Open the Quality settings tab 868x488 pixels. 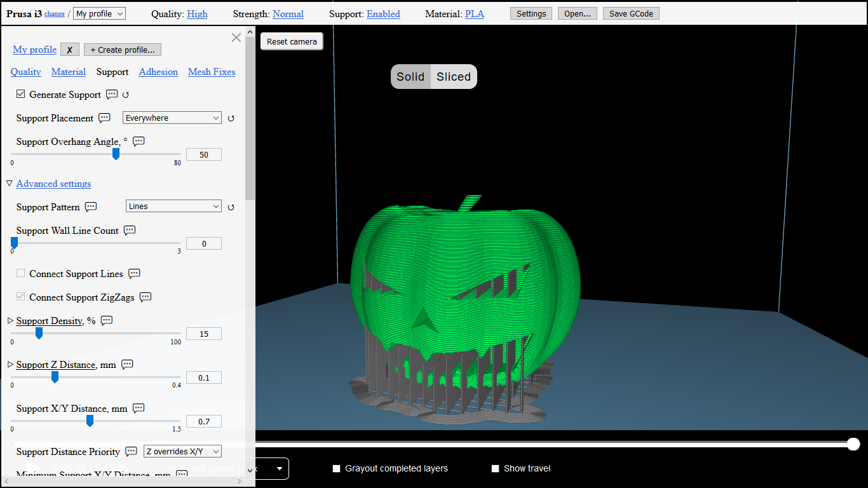pyautogui.click(x=26, y=72)
